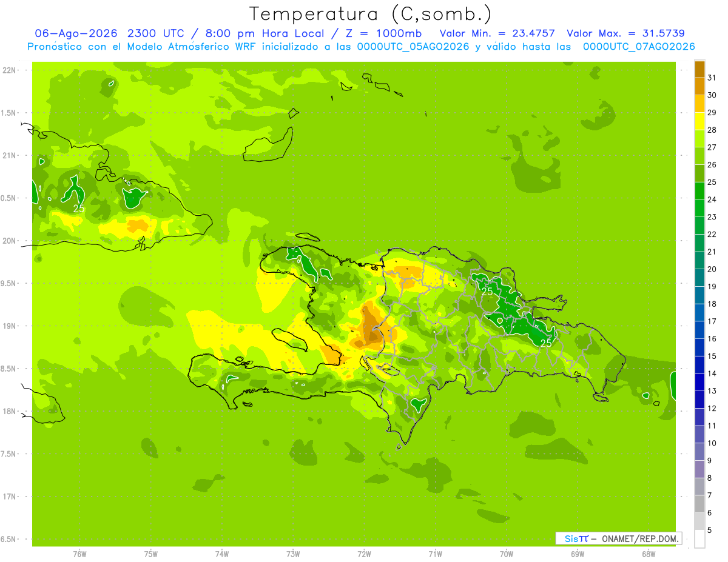Click the color bar segment between 29 and 30
Screen dimensions: 728x562
[699, 104]
